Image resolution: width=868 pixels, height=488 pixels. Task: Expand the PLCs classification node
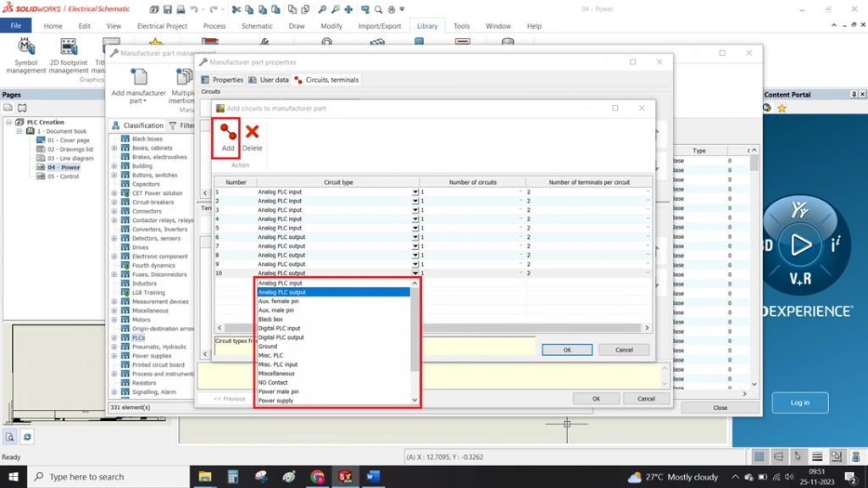tap(114, 338)
